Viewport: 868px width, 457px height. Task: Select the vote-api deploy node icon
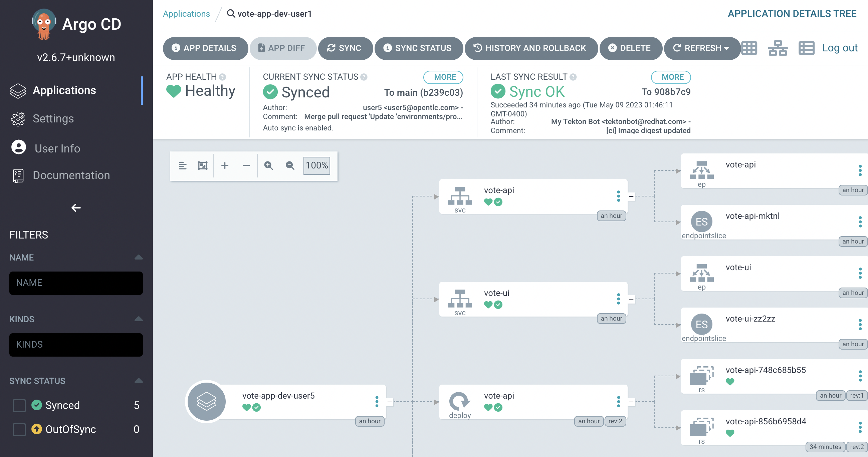point(460,401)
